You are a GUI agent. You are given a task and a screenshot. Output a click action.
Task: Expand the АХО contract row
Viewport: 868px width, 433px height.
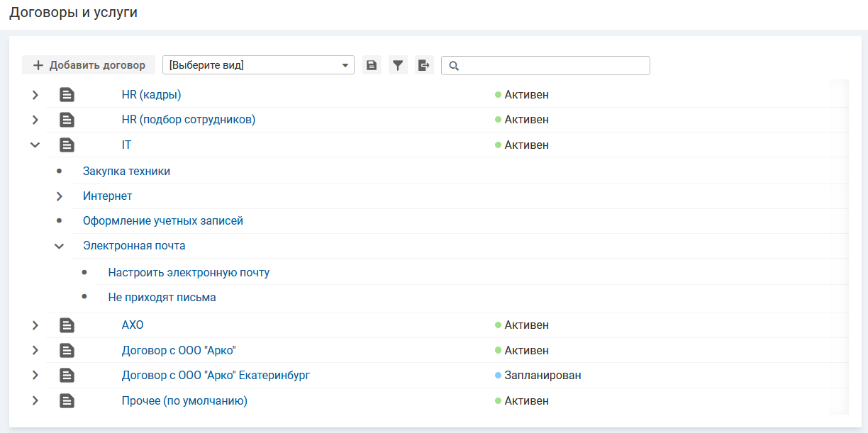tap(35, 325)
